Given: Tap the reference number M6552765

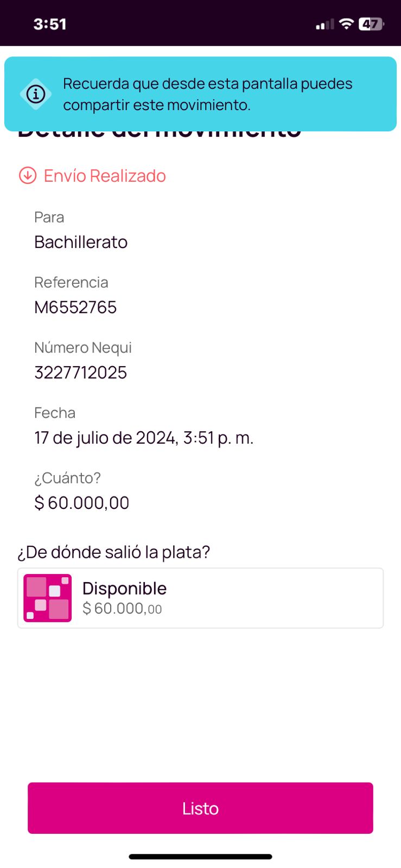Looking at the screenshot, I should [75, 307].
